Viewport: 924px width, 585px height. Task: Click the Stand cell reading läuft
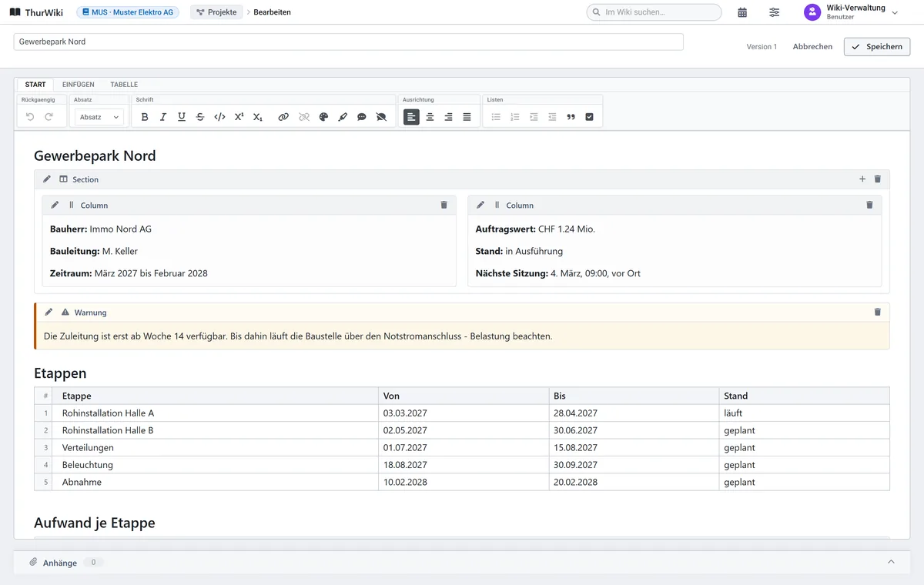[x=804, y=413]
